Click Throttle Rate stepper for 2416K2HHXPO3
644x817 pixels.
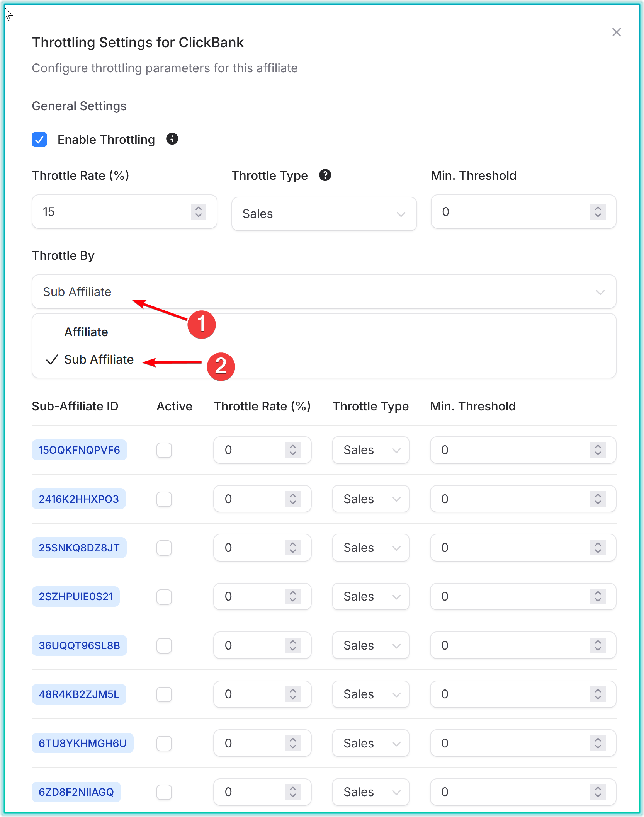(292, 499)
